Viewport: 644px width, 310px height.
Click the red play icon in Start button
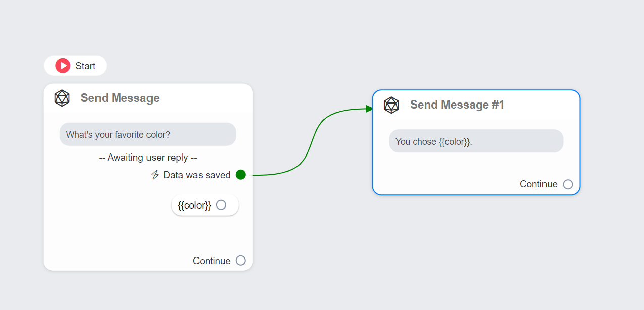[x=63, y=65]
